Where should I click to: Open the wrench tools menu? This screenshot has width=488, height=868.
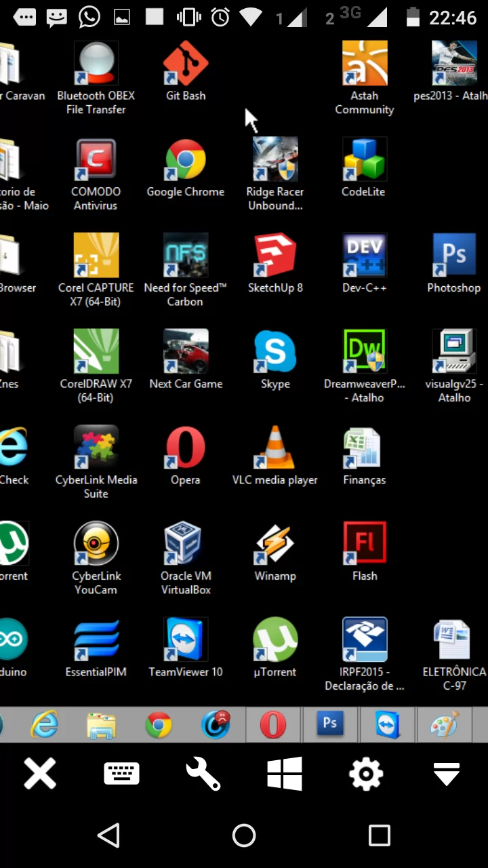[x=203, y=774]
